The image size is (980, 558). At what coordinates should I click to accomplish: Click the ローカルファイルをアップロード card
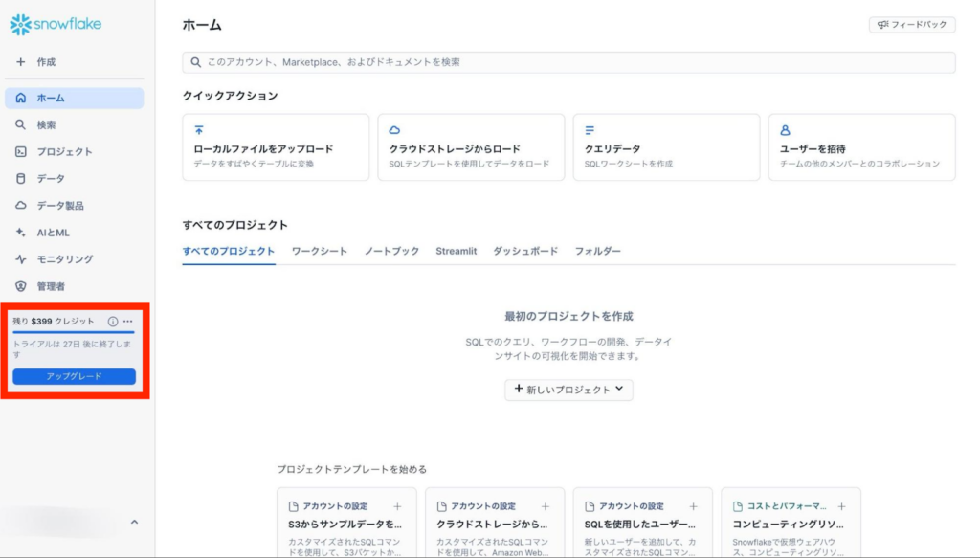point(276,147)
